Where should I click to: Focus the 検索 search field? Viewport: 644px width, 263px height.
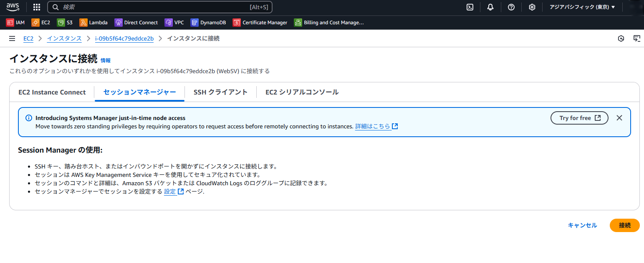pos(160,7)
